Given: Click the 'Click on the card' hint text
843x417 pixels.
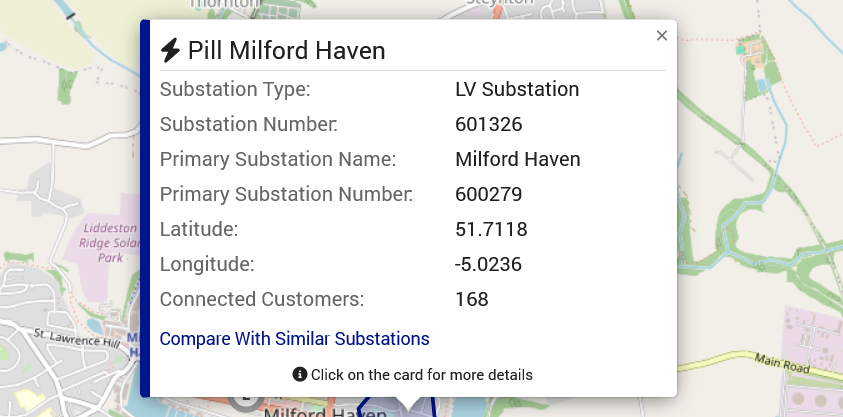Looking at the screenshot, I should [421, 375].
